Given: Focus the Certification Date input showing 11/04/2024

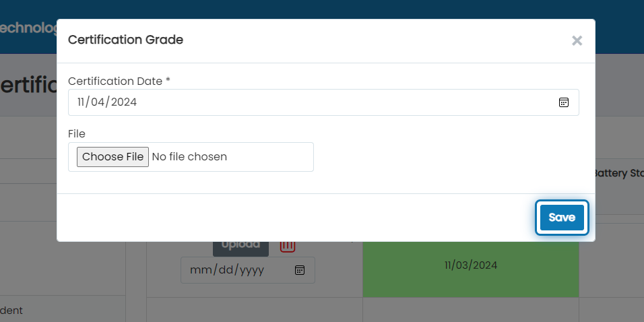Looking at the screenshot, I should coord(323,102).
